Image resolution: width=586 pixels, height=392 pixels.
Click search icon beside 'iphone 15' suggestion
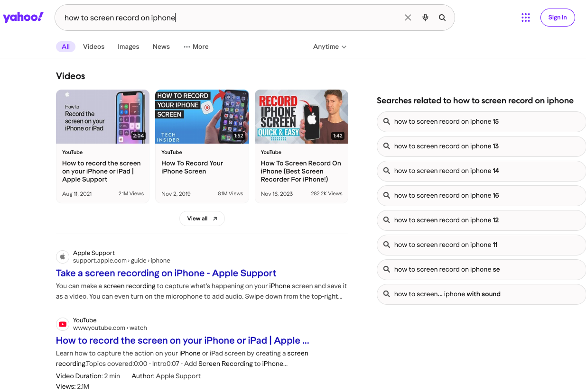(x=387, y=121)
